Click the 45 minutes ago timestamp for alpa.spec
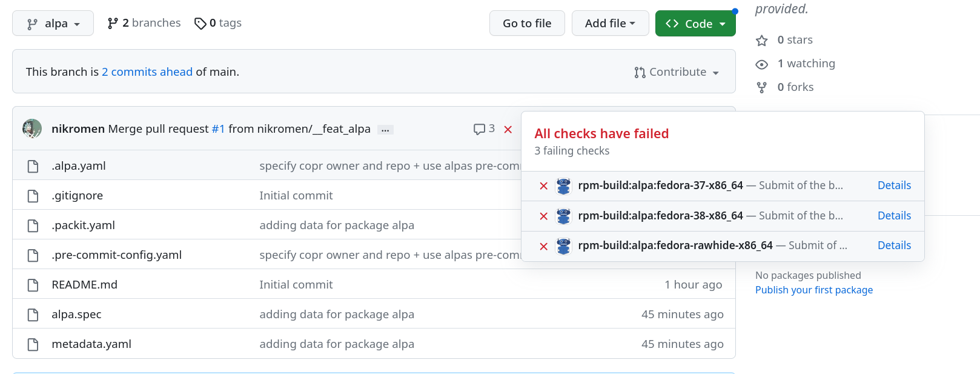Image resolution: width=980 pixels, height=374 pixels. point(683,314)
